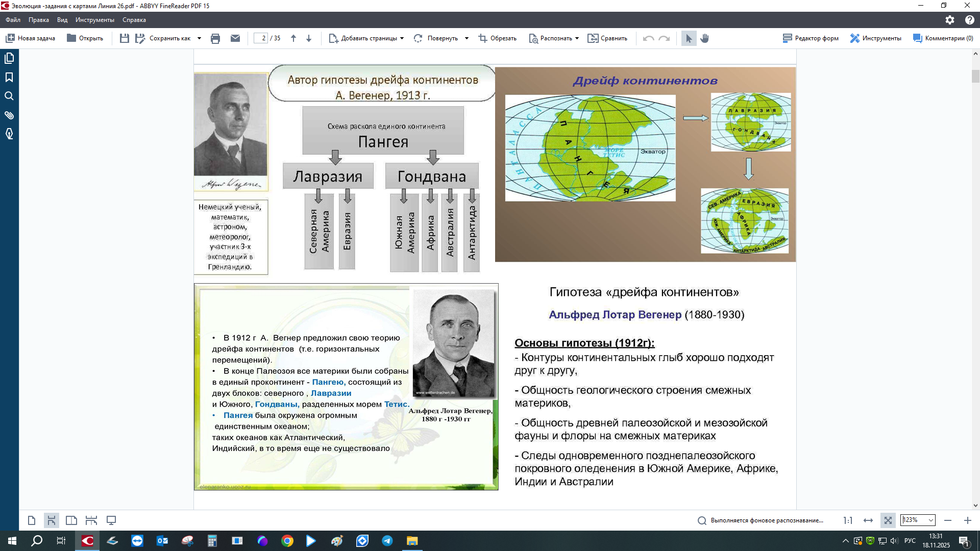Viewport: 980px width, 551px height.
Task: Click the Print icon in toolbar
Action: (x=215, y=38)
